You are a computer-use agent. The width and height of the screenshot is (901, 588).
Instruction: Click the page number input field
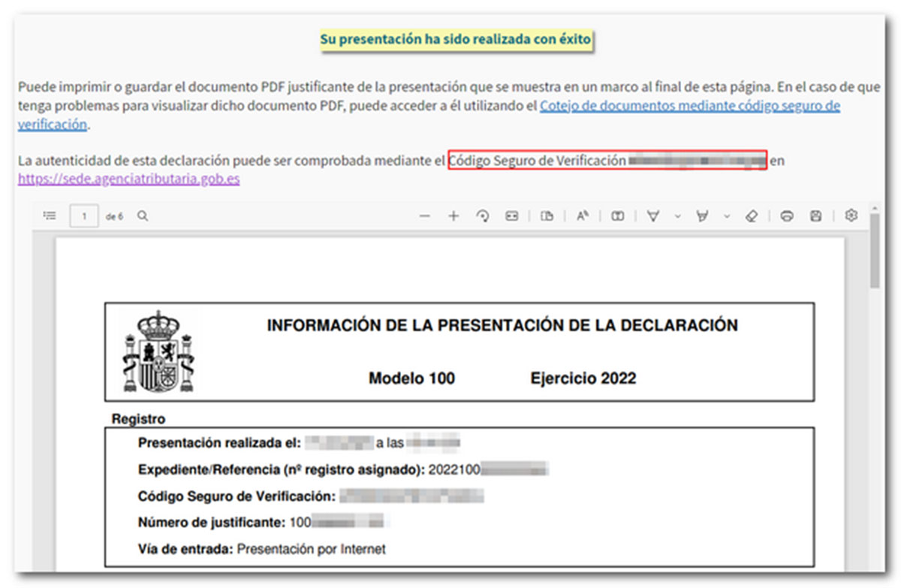coord(84,216)
